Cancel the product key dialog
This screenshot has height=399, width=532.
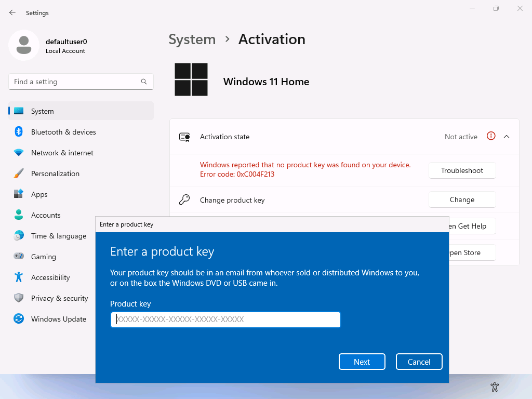[419, 362]
